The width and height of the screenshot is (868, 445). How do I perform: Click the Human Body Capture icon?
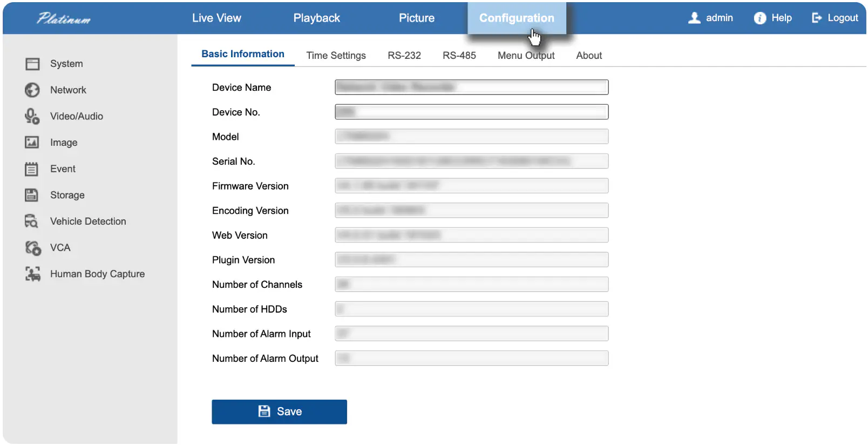(33, 274)
